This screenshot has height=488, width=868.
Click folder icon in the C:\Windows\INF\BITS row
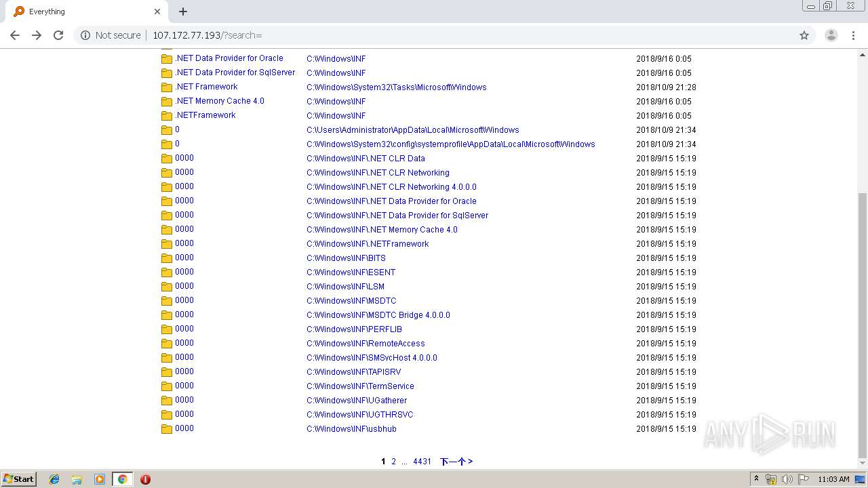166,258
